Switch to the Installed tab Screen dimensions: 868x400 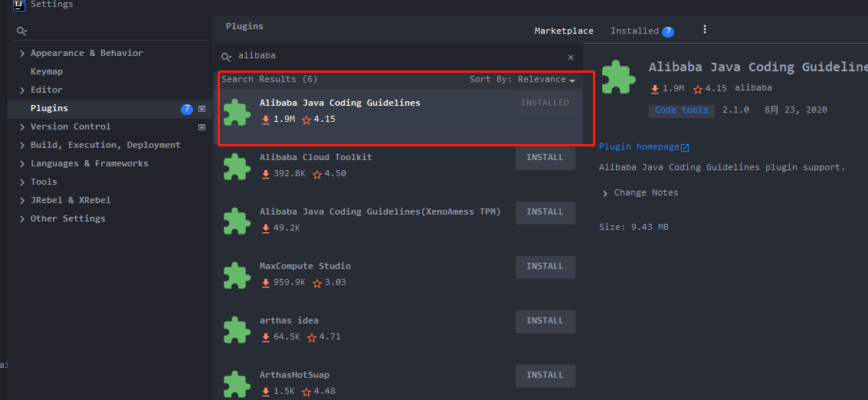pos(634,31)
